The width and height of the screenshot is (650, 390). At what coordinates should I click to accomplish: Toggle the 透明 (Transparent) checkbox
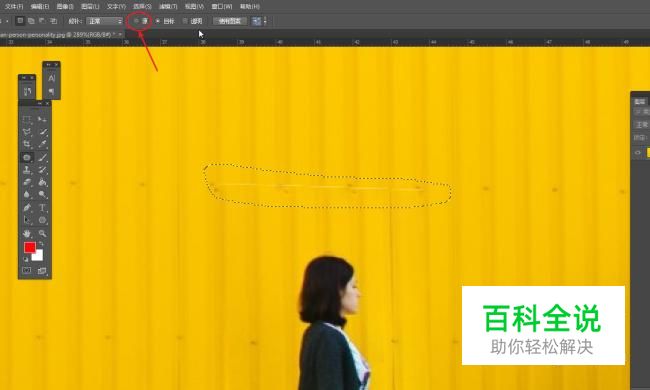pyautogui.click(x=185, y=21)
